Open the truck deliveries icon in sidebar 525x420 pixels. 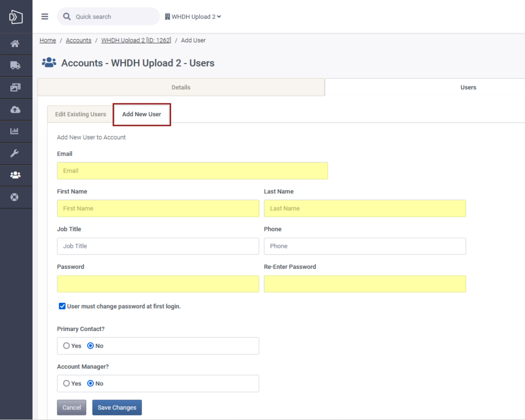tap(15, 65)
